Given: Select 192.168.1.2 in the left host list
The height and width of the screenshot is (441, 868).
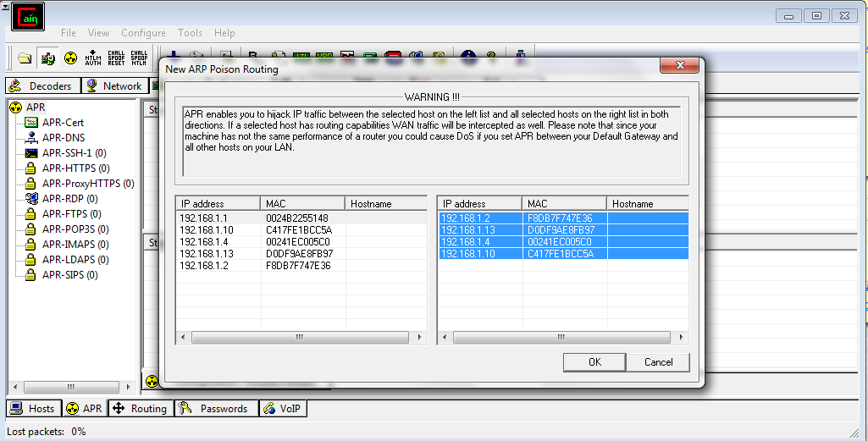Looking at the screenshot, I should tap(301, 266).
